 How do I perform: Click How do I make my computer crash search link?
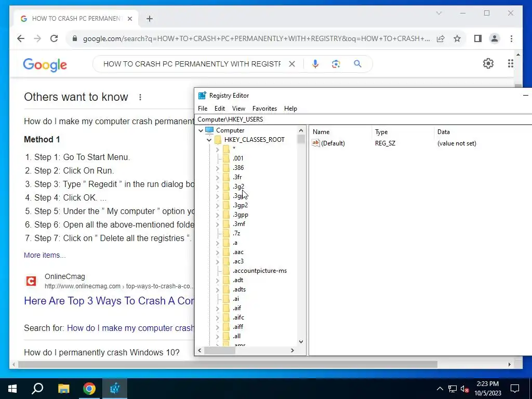pos(130,328)
